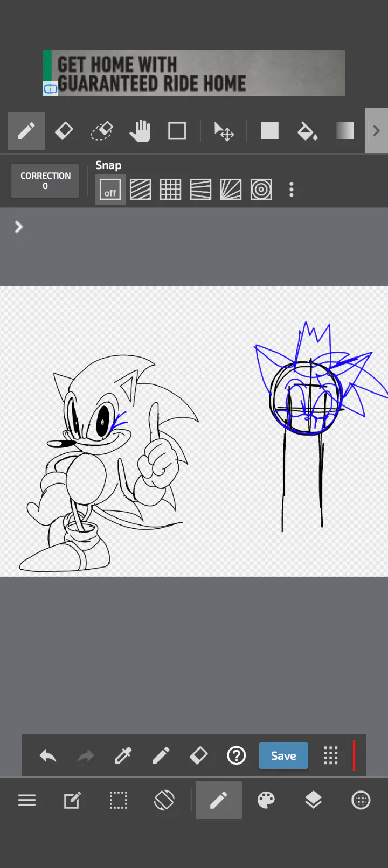The image size is (388, 868).
Task: Switch to eraser in shortcut bar
Action: tap(199, 756)
